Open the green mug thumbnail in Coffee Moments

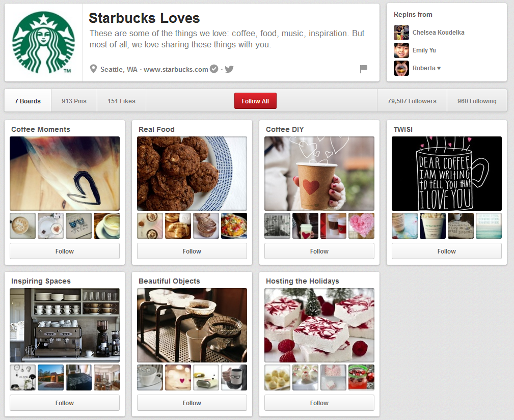pyautogui.click(x=106, y=226)
